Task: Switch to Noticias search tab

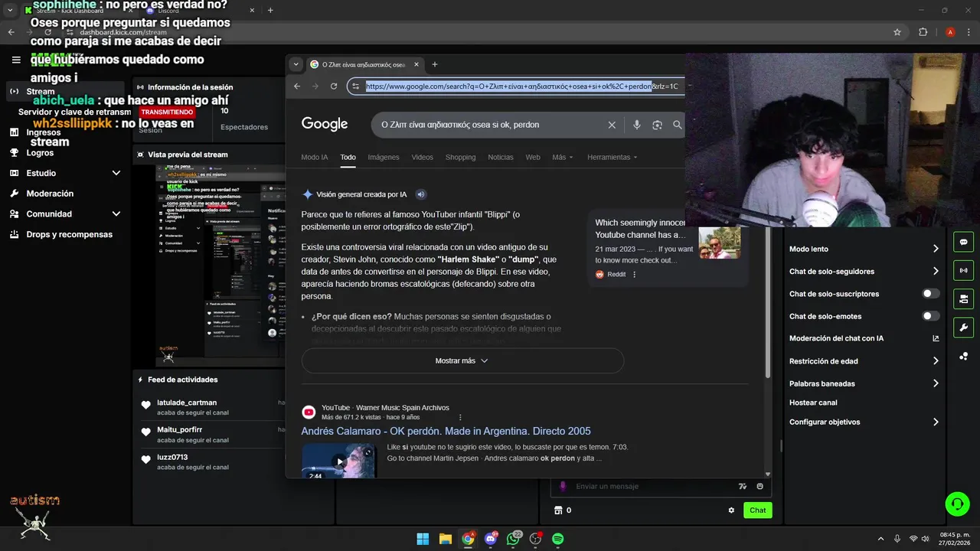Action: (x=501, y=157)
